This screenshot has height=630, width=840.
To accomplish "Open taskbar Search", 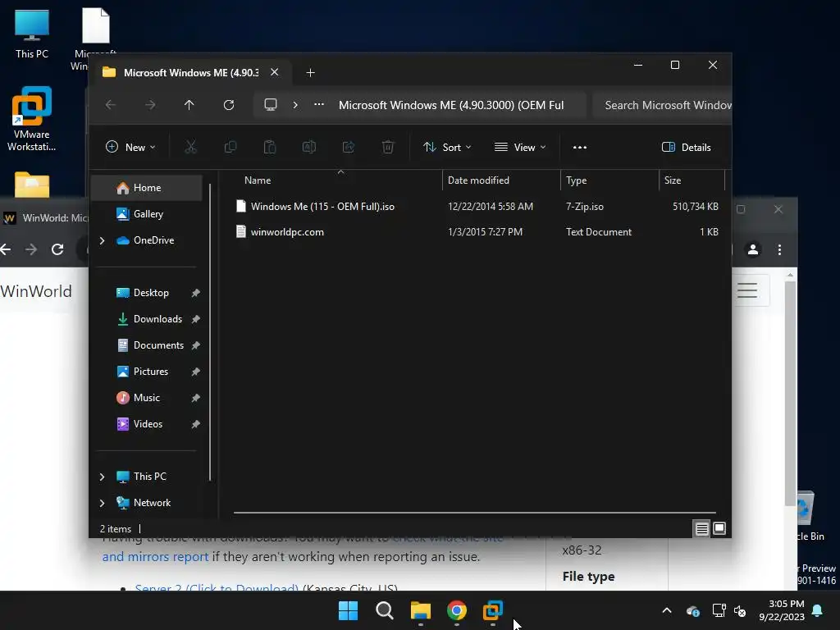I will [385, 610].
